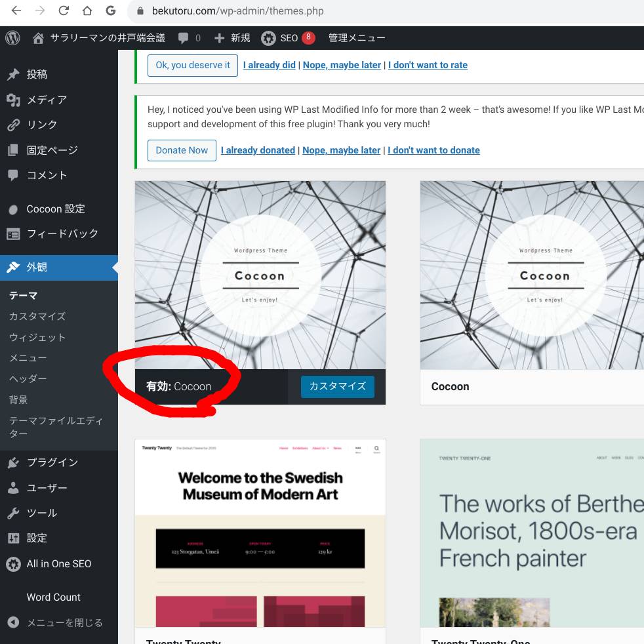
Task: Click the コメント speech bubble icon
Action: [13, 175]
